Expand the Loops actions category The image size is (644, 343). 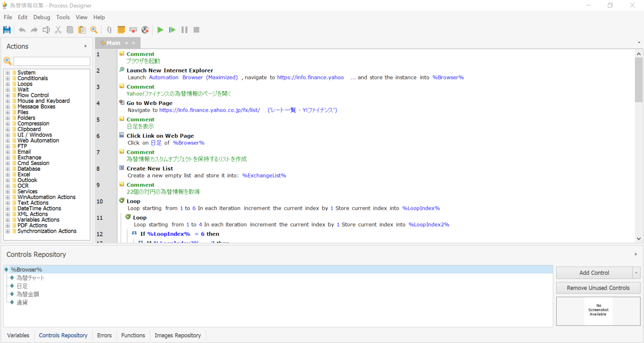coord(8,84)
